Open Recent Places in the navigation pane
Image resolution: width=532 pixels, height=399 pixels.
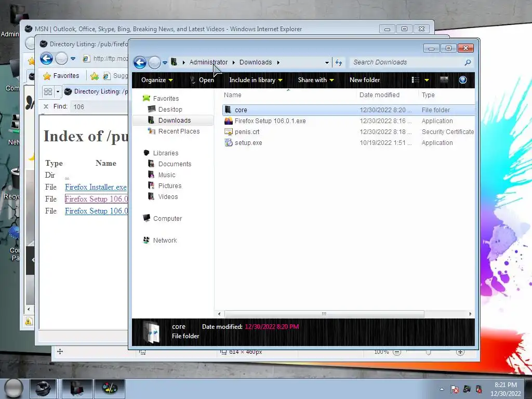click(x=179, y=131)
